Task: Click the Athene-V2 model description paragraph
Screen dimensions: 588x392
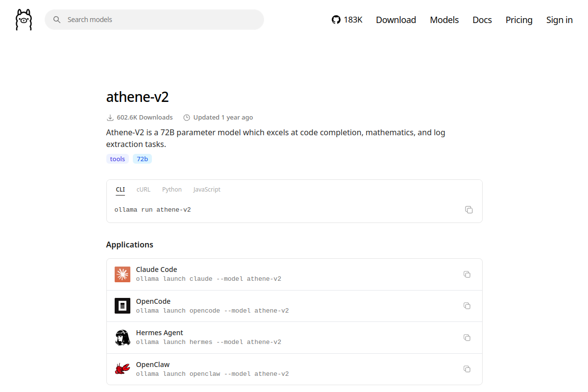Action: pos(276,138)
